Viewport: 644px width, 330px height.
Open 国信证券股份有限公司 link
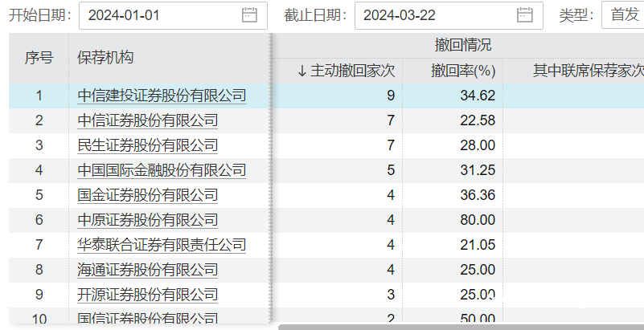[147, 319]
